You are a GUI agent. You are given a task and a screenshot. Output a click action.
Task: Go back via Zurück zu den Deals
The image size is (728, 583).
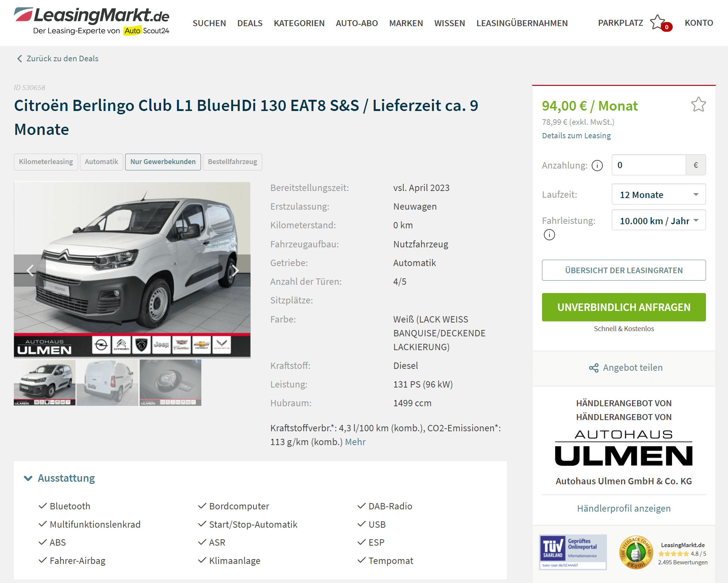[58, 59]
